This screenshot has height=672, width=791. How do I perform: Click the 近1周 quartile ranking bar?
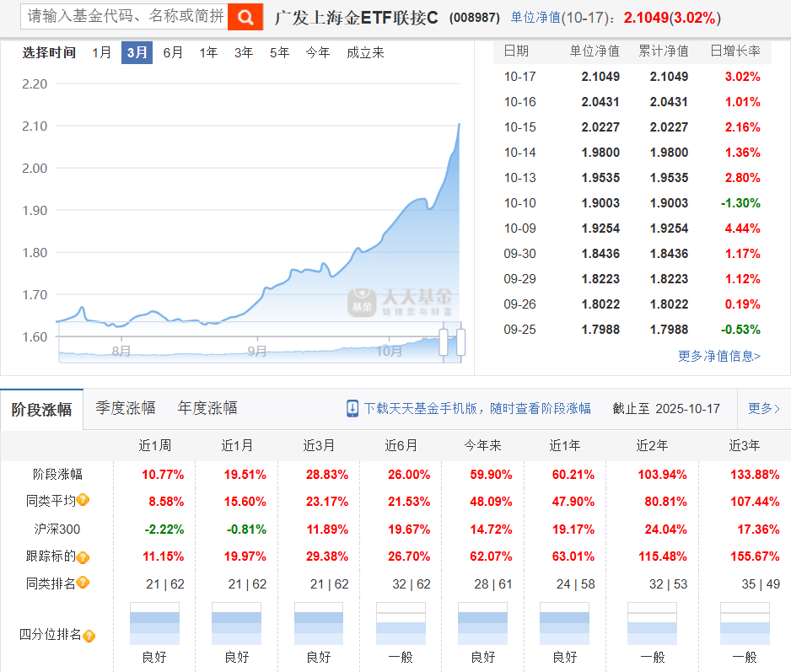[x=154, y=624]
